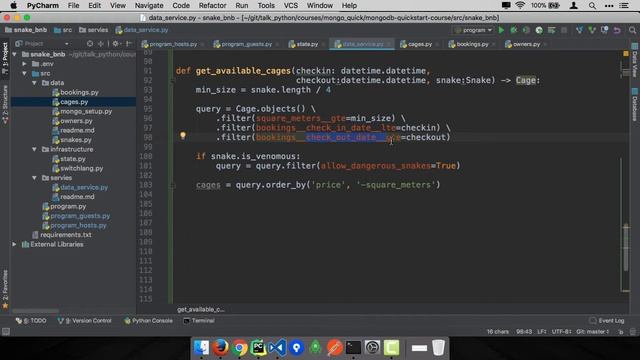
Task: Open the Database tool window
Action: point(635,105)
